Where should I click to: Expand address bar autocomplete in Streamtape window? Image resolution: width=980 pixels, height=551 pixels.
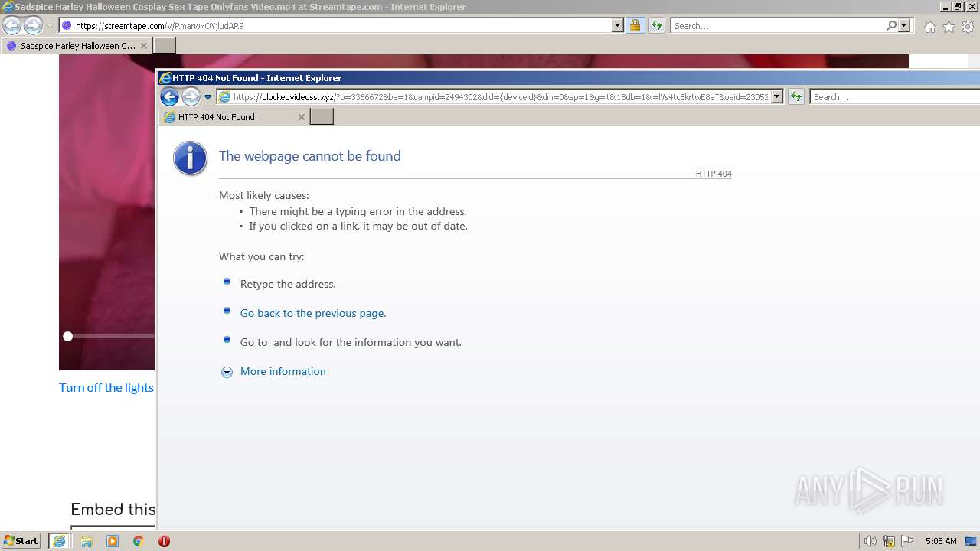tap(618, 26)
